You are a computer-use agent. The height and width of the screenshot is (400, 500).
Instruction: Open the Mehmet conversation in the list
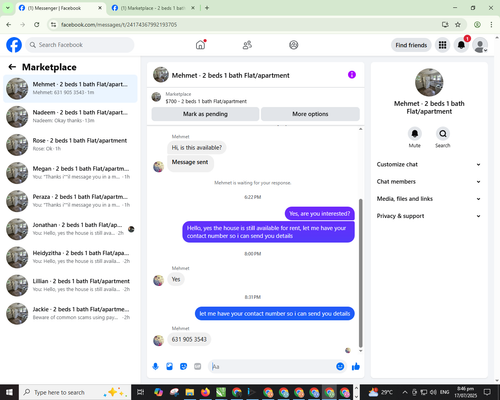[70, 89]
